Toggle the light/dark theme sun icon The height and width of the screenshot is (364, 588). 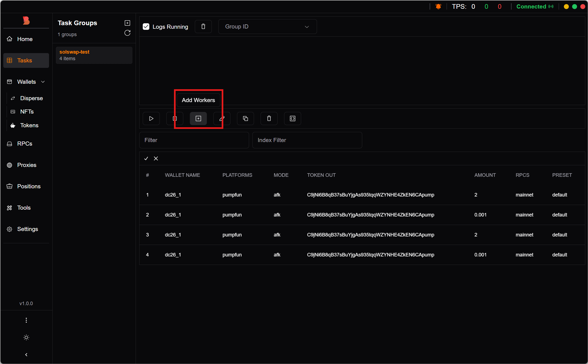26,337
